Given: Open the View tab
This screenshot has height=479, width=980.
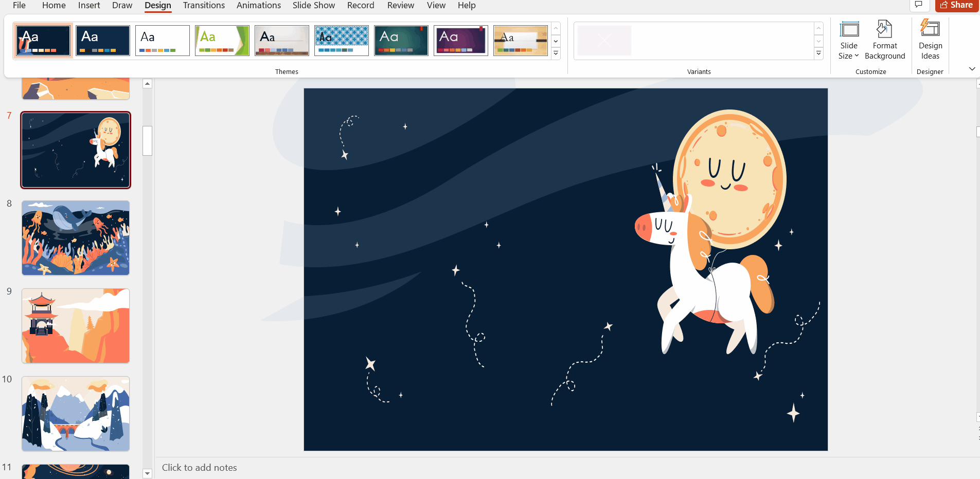Looking at the screenshot, I should (x=436, y=5).
